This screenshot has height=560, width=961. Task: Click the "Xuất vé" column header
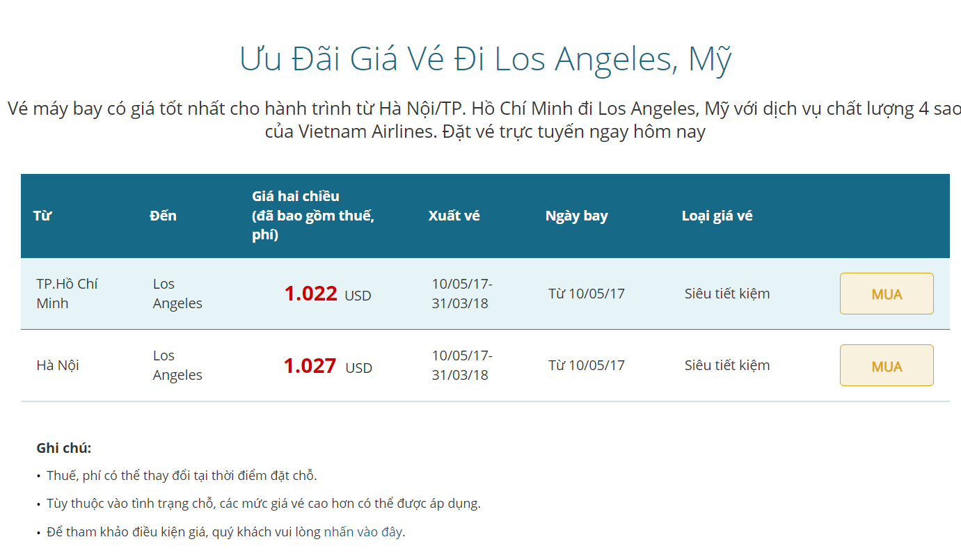coord(454,216)
